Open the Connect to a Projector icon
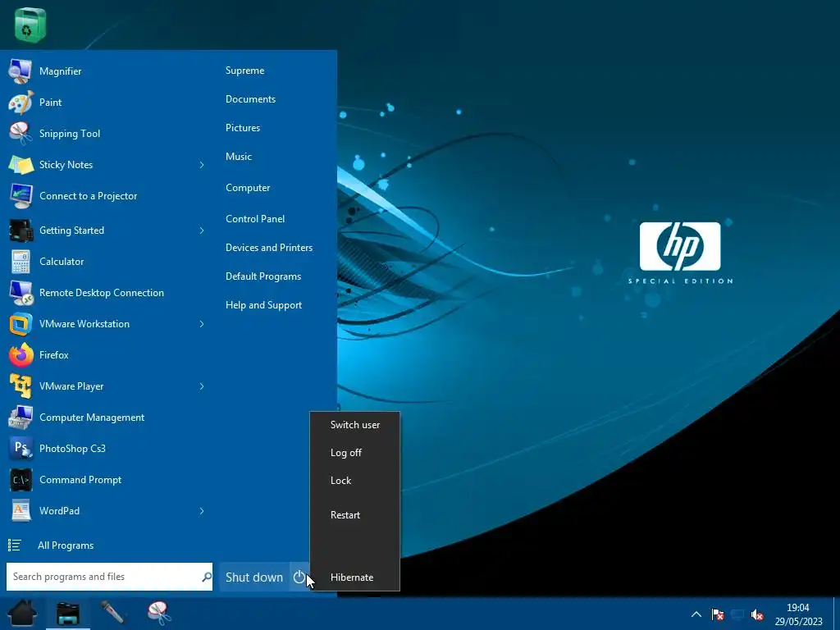This screenshot has height=630, width=840. point(21,196)
